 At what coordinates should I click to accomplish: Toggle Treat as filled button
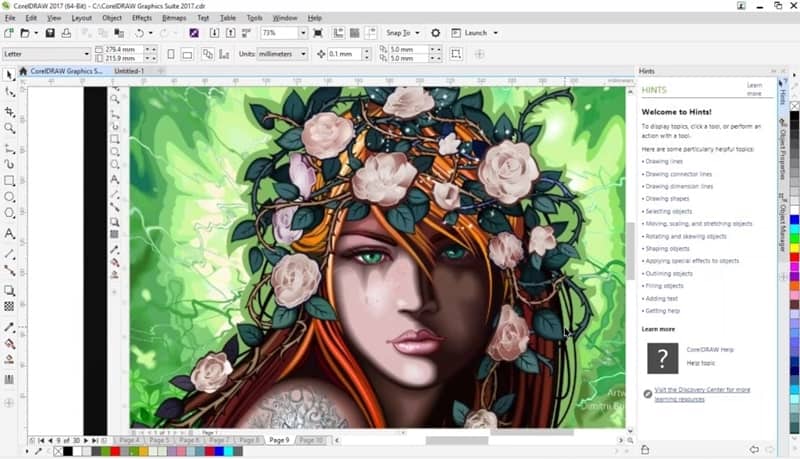point(456,54)
